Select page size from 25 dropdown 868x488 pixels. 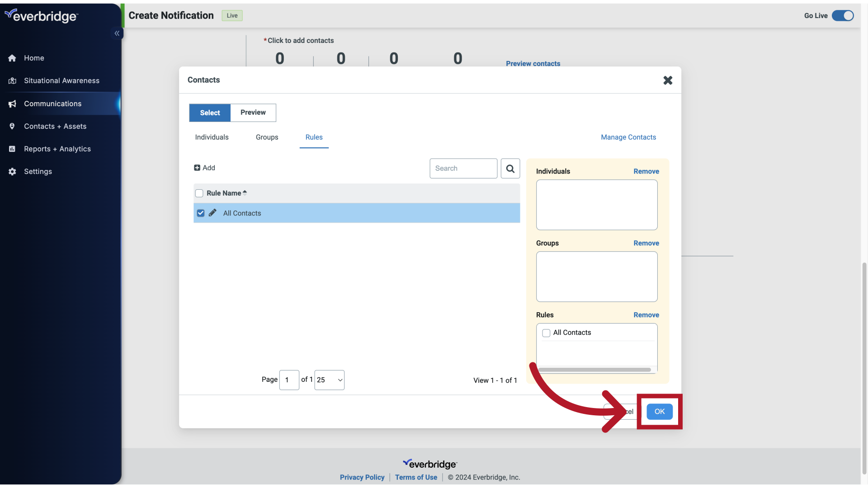tap(330, 380)
